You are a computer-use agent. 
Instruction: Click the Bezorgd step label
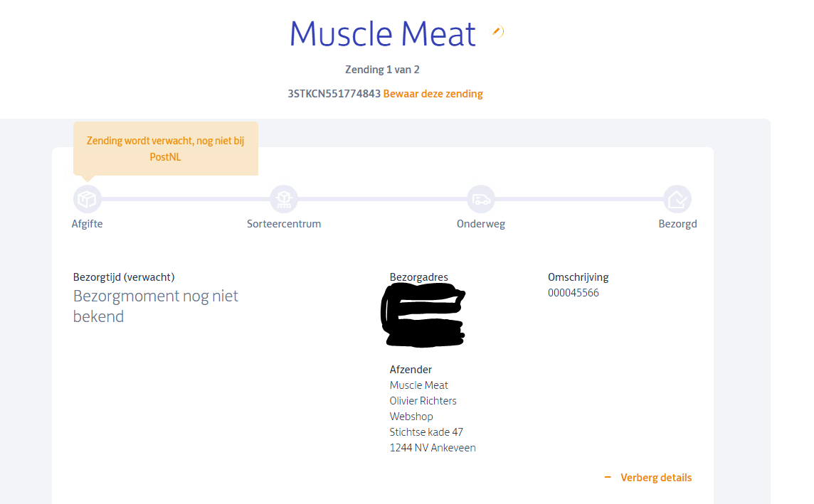677,224
